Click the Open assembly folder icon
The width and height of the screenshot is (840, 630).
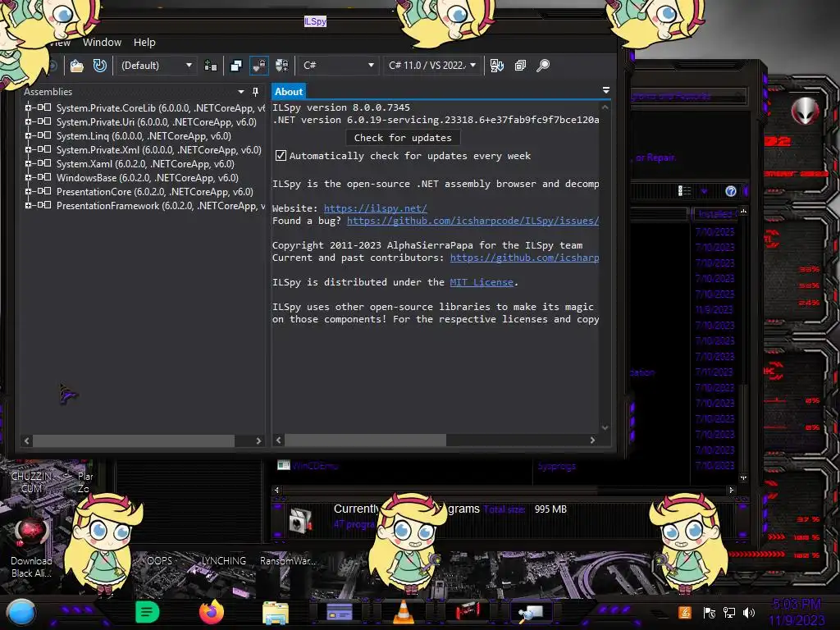(77, 66)
